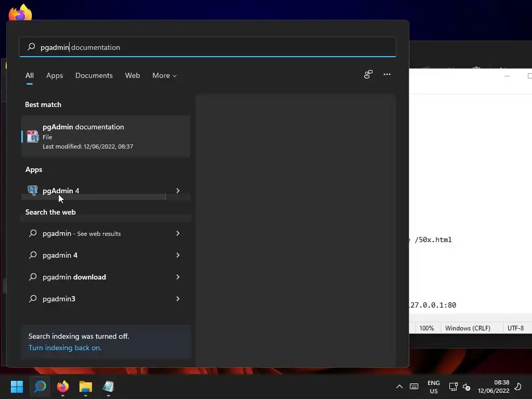Open the touch keyboard tray icon
532x399 pixels.
click(x=414, y=387)
